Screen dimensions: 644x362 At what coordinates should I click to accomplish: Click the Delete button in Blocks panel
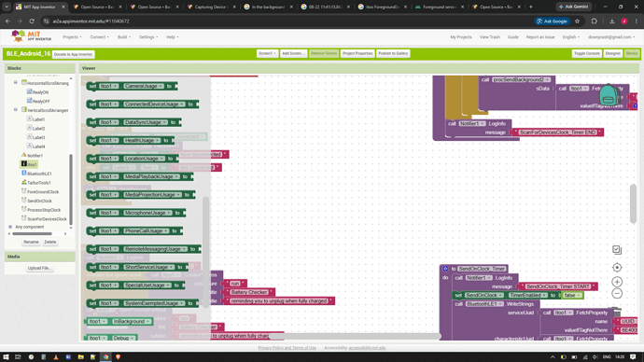point(50,242)
